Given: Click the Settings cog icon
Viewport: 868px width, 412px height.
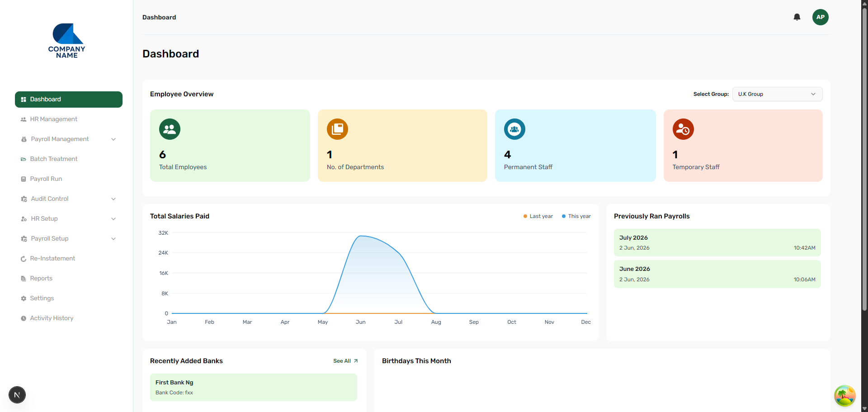Looking at the screenshot, I should (24, 298).
